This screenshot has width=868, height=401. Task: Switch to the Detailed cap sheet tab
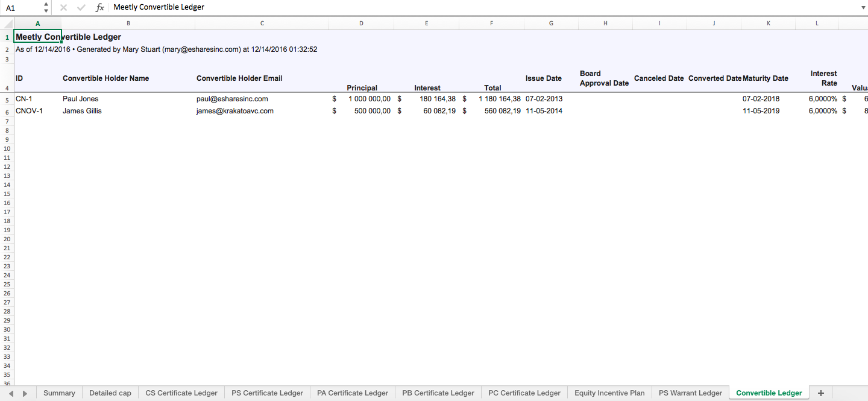click(110, 393)
